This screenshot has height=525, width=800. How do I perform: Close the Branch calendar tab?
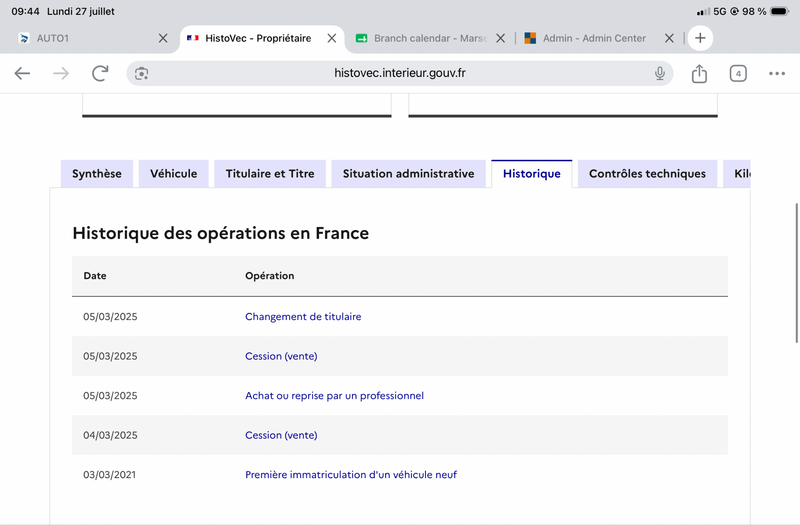click(x=501, y=38)
